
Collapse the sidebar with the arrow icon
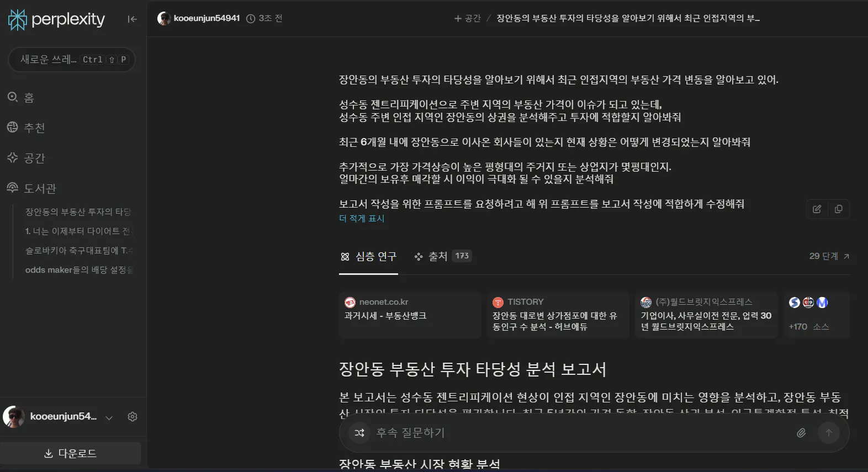point(132,19)
